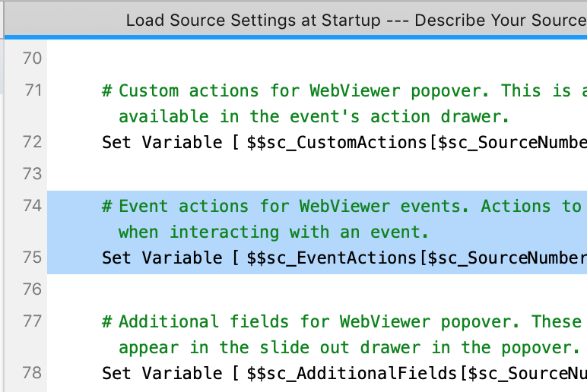Click line number 72 in the gutter
The image size is (587, 392).
click(32, 142)
